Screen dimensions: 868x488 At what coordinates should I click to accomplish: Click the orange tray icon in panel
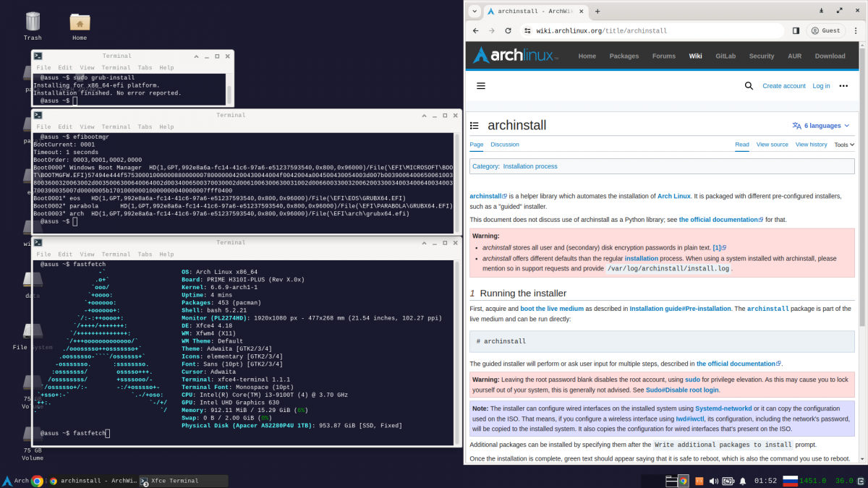[x=699, y=481]
